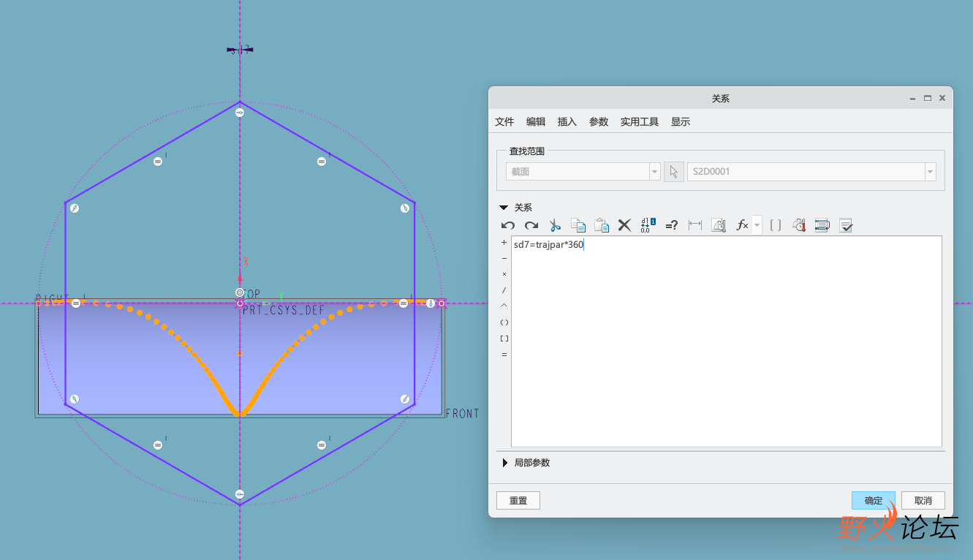Insert equals sign into relation

pyautogui.click(x=504, y=355)
